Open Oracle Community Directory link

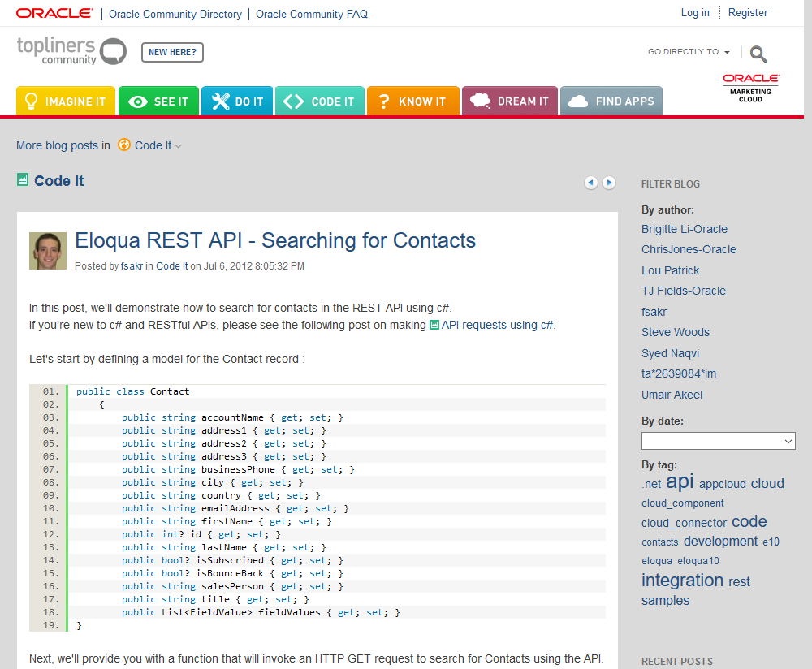click(175, 14)
